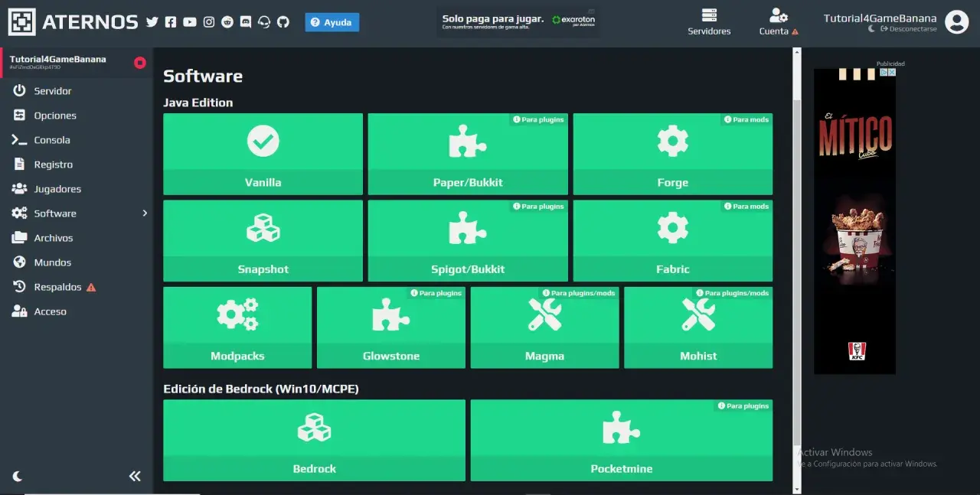Open the Aternos Instagram icon
Screen dimensions: 980x495
[209, 22]
